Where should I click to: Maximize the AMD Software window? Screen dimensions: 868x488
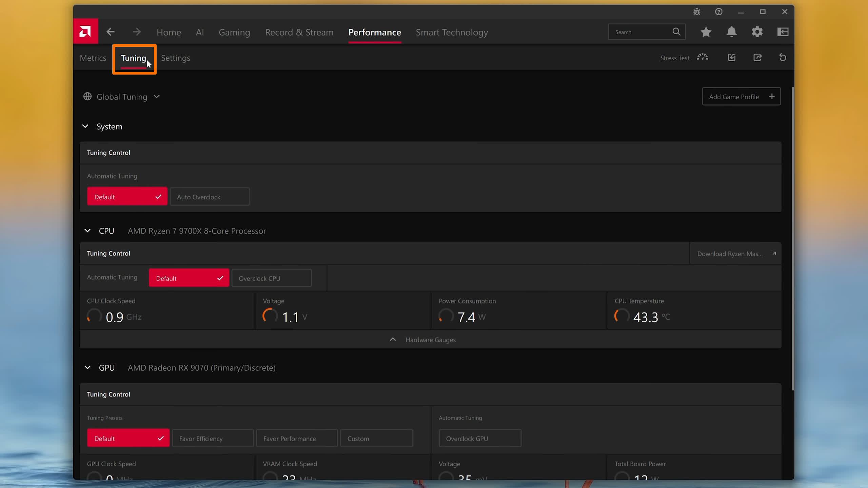[763, 12]
